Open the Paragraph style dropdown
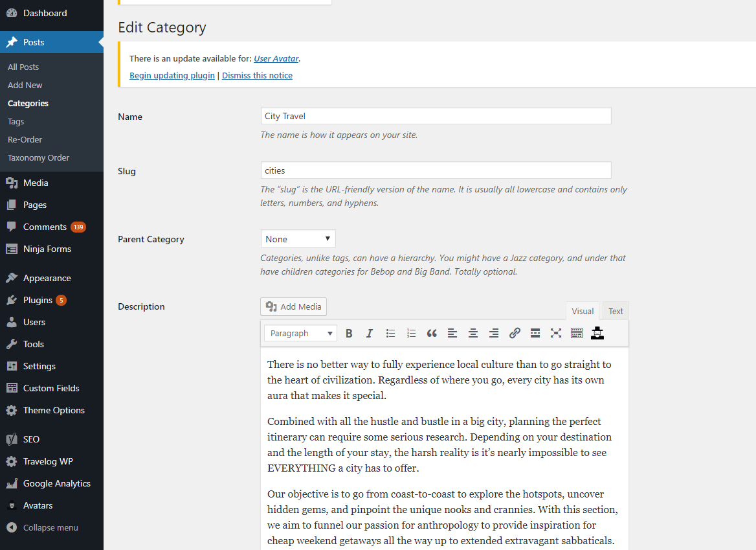Screen dimensions: 756x550 [x=300, y=332]
